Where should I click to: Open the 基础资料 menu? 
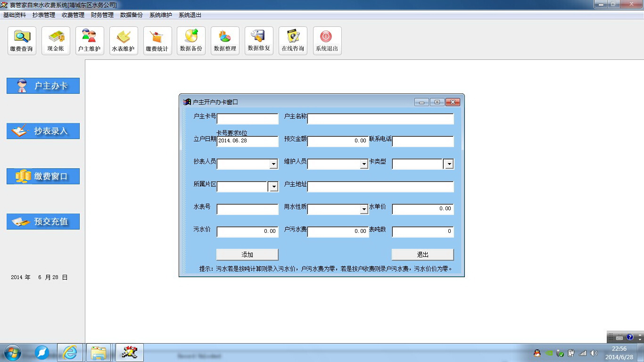(x=15, y=15)
